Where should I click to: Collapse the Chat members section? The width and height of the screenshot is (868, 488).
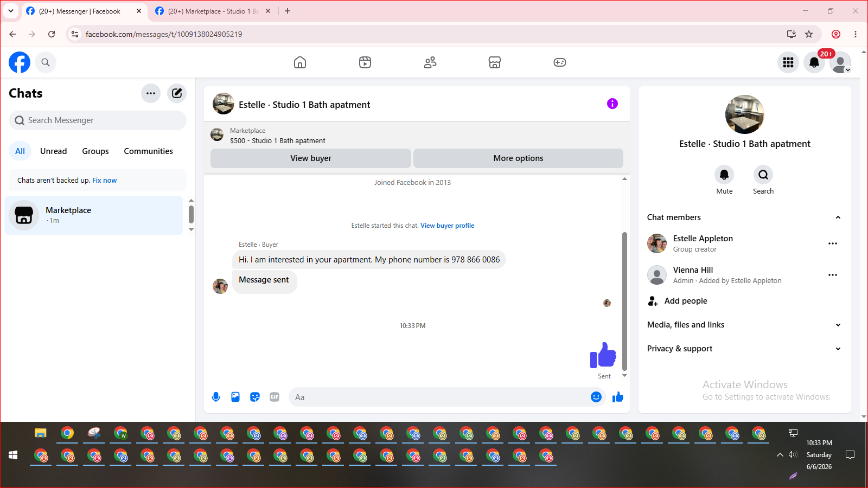745,217
